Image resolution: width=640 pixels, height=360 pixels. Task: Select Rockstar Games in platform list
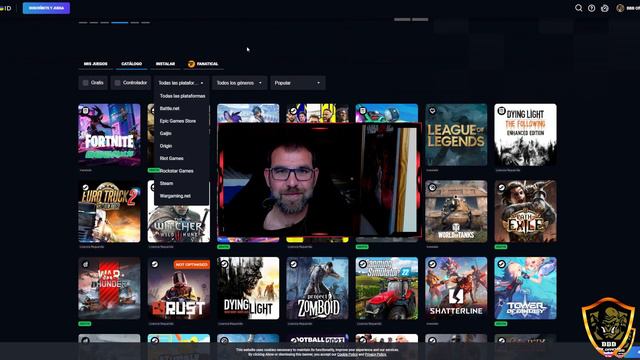176,171
